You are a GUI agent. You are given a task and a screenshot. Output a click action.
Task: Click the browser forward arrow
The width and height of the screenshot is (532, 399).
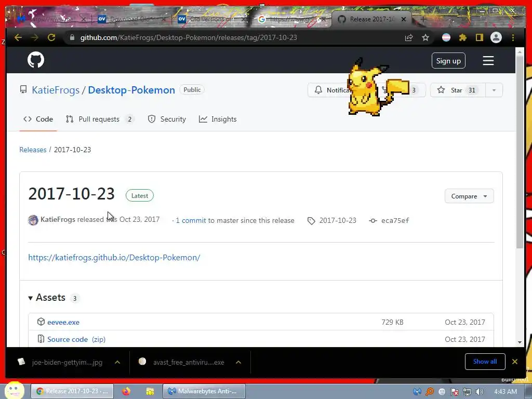pos(35,37)
